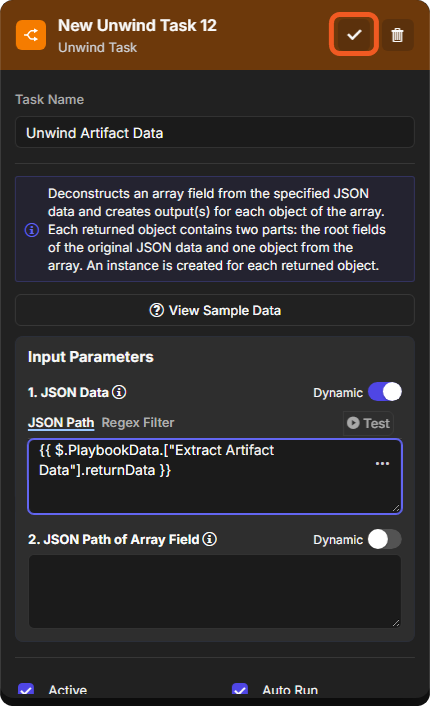Click the Task Name input field
This screenshot has width=430, height=706.
point(215,132)
